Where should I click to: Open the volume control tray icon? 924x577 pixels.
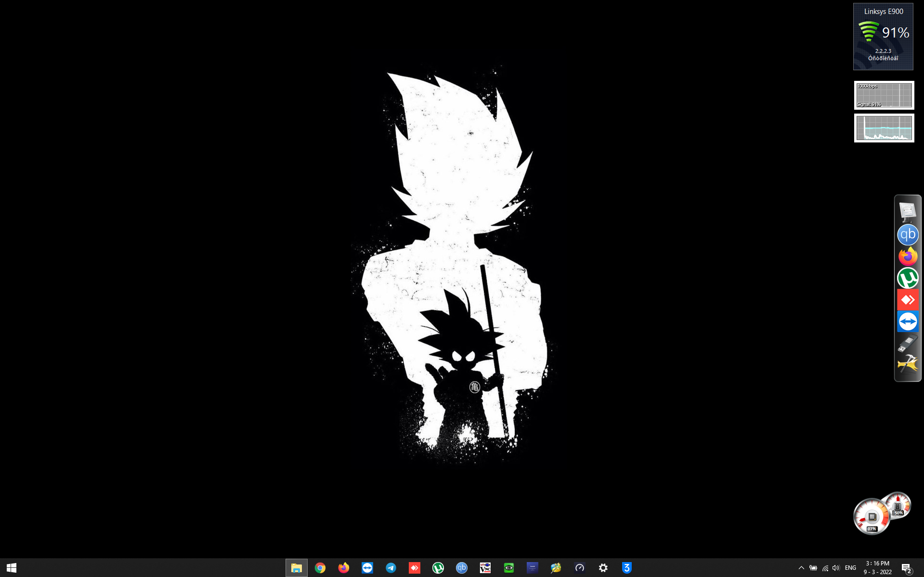(x=836, y=568)
